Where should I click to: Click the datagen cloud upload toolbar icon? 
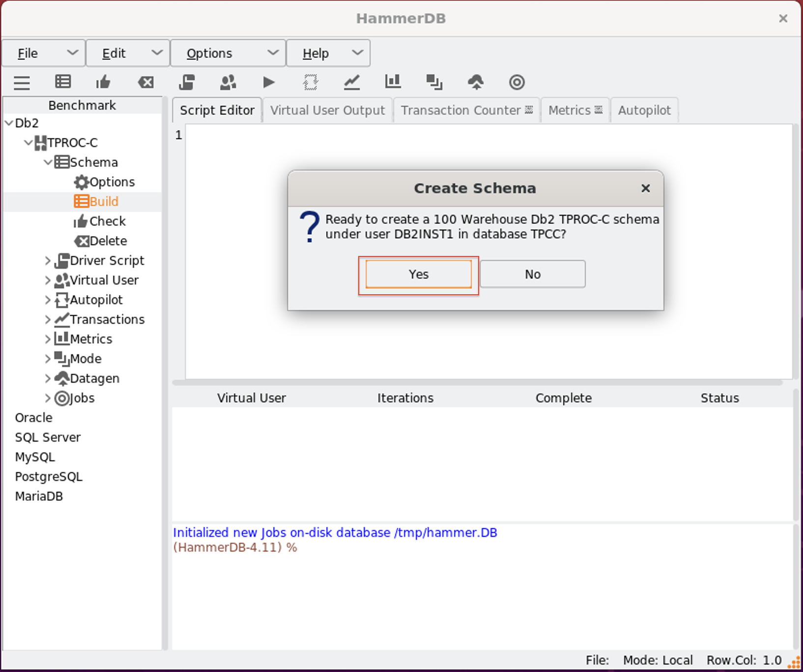[476, 82]
